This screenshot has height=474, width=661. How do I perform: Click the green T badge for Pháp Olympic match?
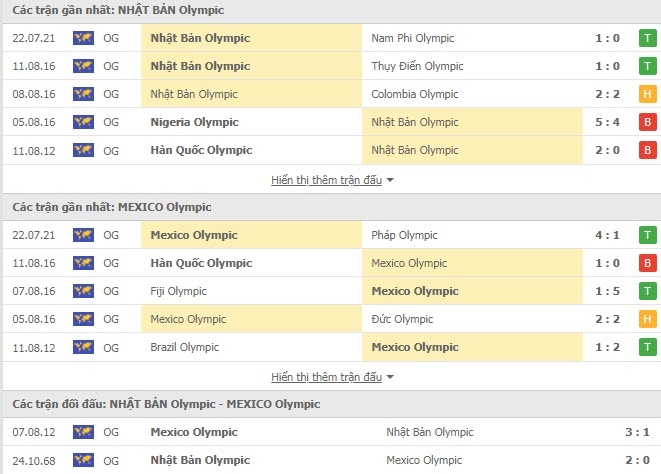click(x=648, y=235)
